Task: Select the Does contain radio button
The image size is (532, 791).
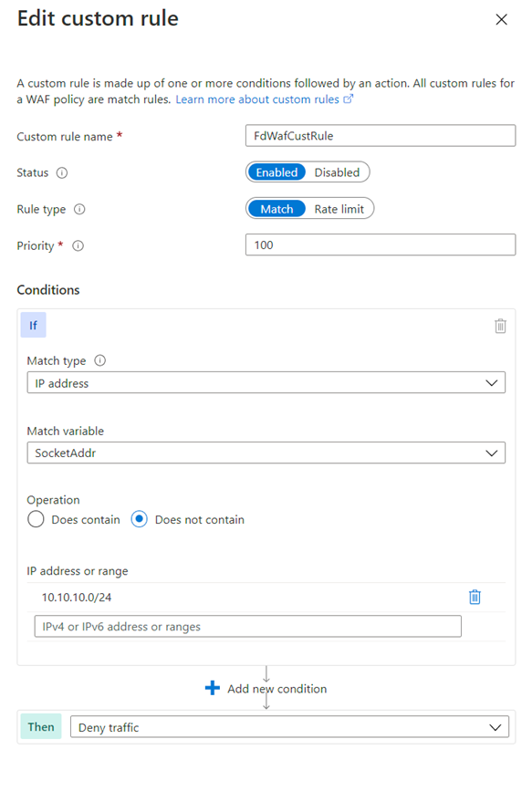Action: [x=36, y=519]
